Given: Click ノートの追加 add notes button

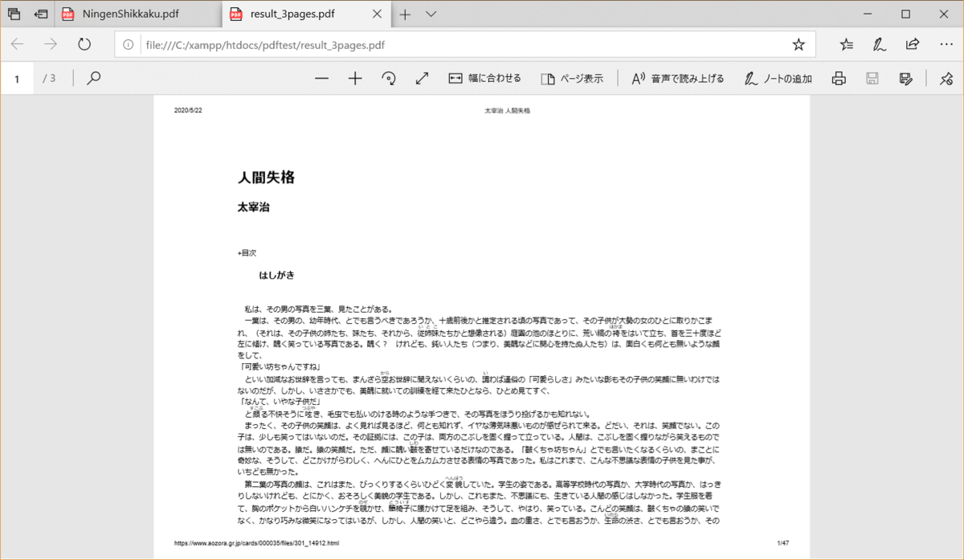Looking at the screenshot, I should 778,79.
